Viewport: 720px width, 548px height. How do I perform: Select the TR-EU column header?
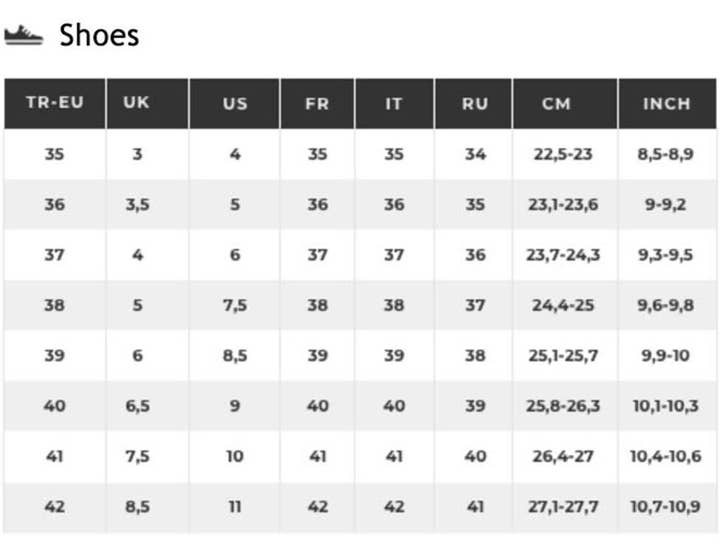tap(54, 103)
